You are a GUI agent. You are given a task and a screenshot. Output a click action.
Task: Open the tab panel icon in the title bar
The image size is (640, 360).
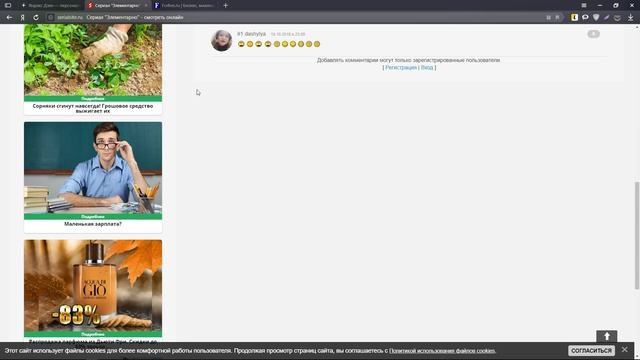tap(8, 5)
